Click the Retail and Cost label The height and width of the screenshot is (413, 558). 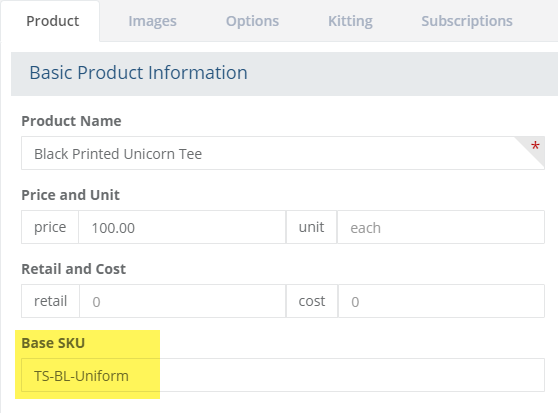coord(74,269)
